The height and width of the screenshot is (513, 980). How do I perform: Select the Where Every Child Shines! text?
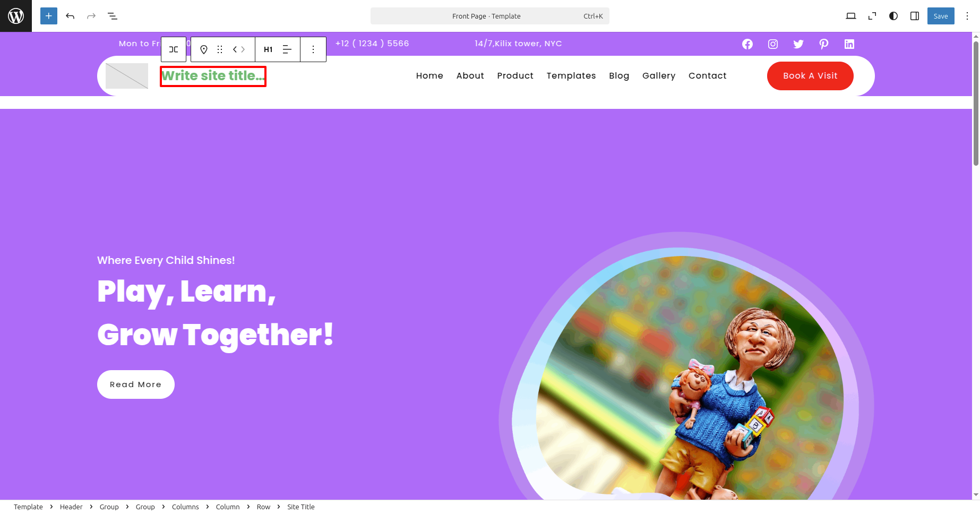(x=166, y=260)
